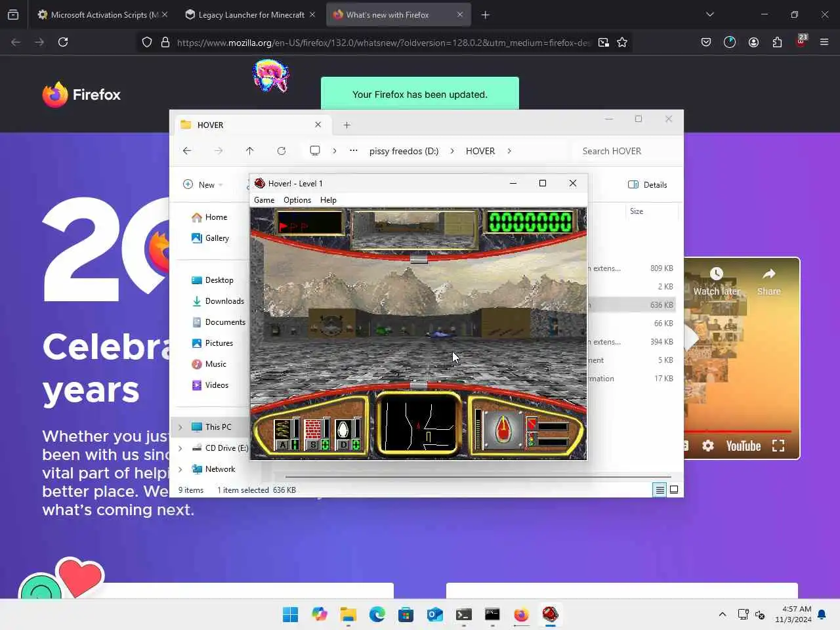Expand This PC tree node
840x630 pixels.
coord(180,427)
